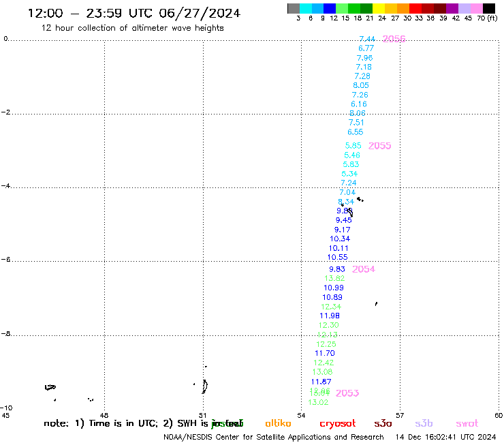Click the red 'cryosat' satellite label
504x443 pixels.
pos(338,424)
